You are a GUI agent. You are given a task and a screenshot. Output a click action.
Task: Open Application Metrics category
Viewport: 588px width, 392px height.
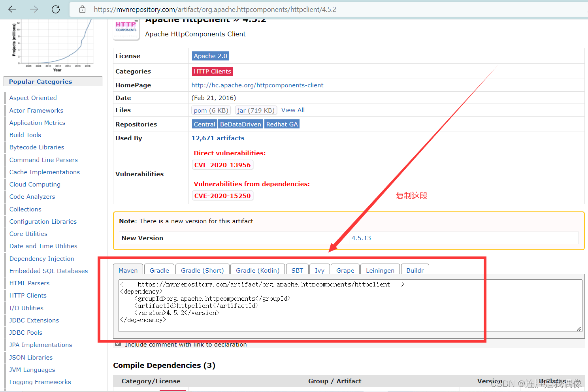tap(37, 123)
